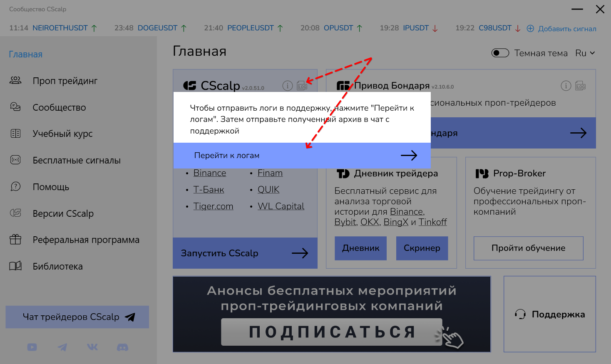Viewport: 611px width, 364px height.
Task: Open the Discord social icon
Action: [x=122, y=347]
